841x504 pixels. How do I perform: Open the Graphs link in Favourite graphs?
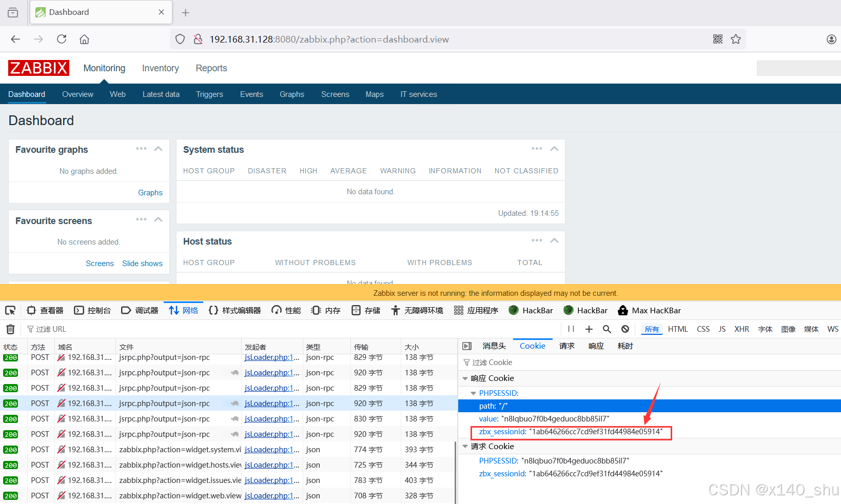pyautogui.click(x=150, y=193)
